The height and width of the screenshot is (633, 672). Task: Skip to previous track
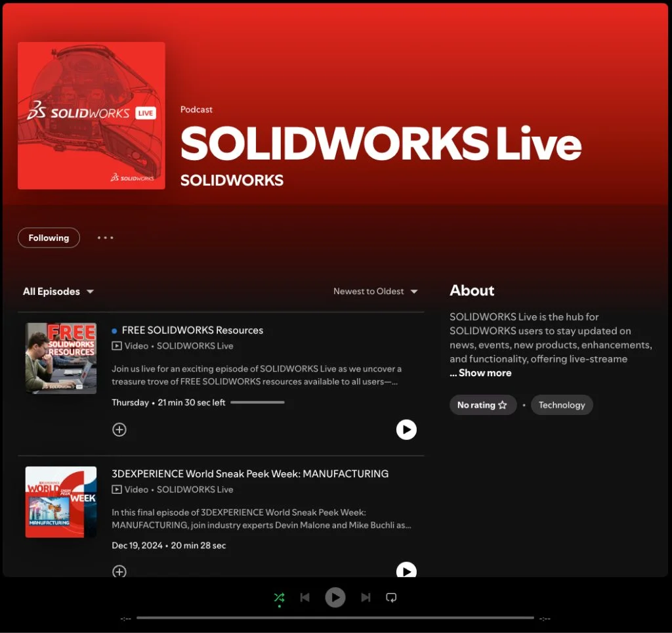click(x=304, y=597)
